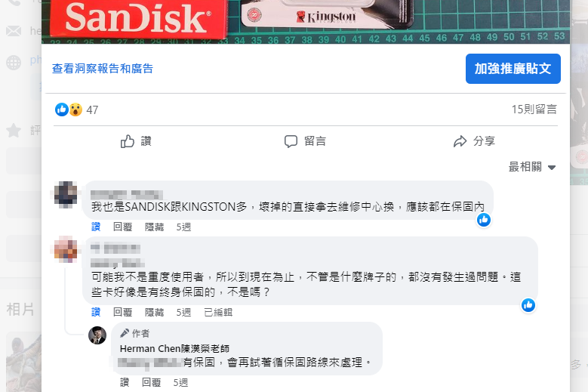Open 查看洞察報告和廣告 link
Screen dimensions: 588x392
103,69
